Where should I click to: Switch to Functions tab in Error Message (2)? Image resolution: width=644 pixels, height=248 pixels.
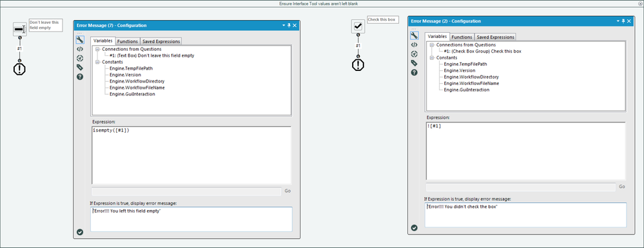click(x=462, y=37)
